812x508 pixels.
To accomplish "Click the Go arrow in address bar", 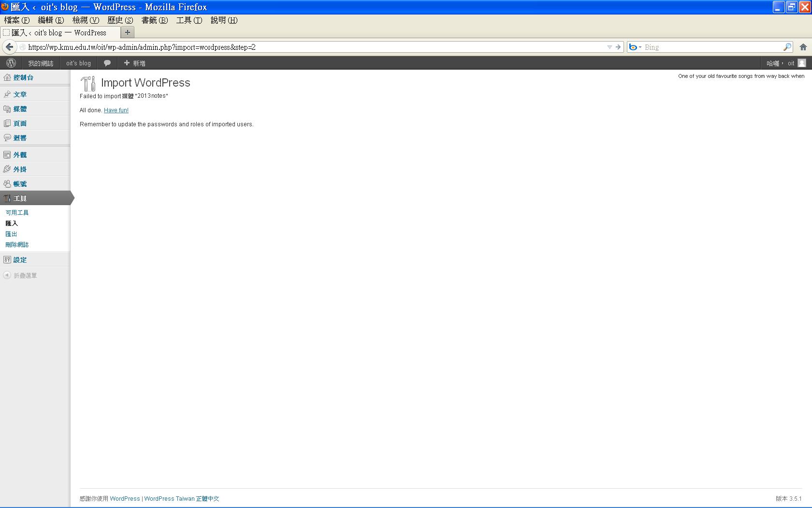I will click(x=618, y=47).
